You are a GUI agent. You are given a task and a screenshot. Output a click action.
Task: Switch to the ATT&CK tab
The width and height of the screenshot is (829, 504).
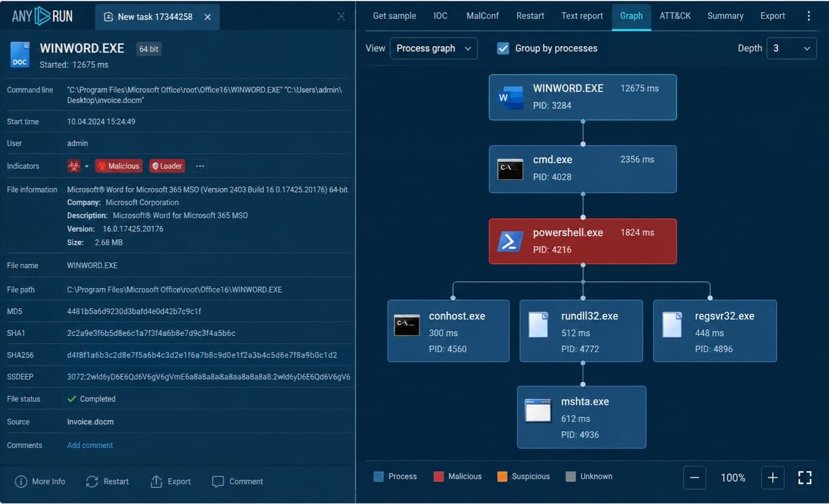(x=675, y=16)
